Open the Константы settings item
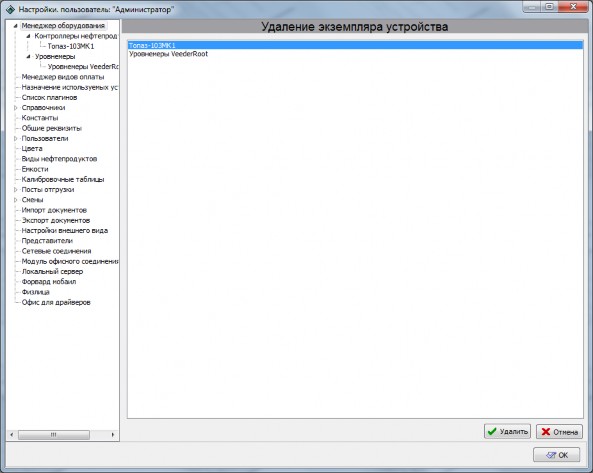The image size is (593, 473). (40, 118)
